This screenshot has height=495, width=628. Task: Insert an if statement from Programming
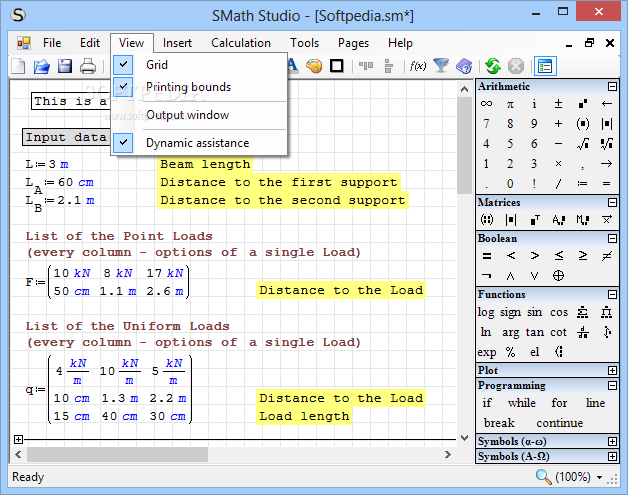pyautogui.click(x=487, y=403)
